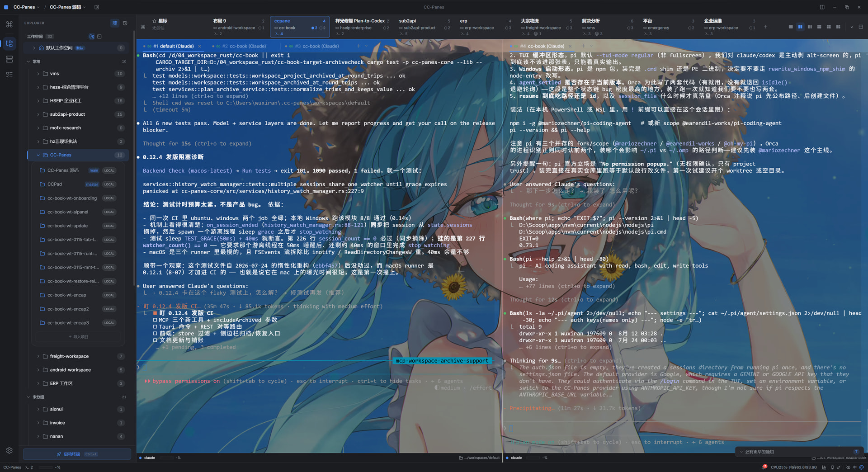Collapse the 常用 group

point(28,61)
